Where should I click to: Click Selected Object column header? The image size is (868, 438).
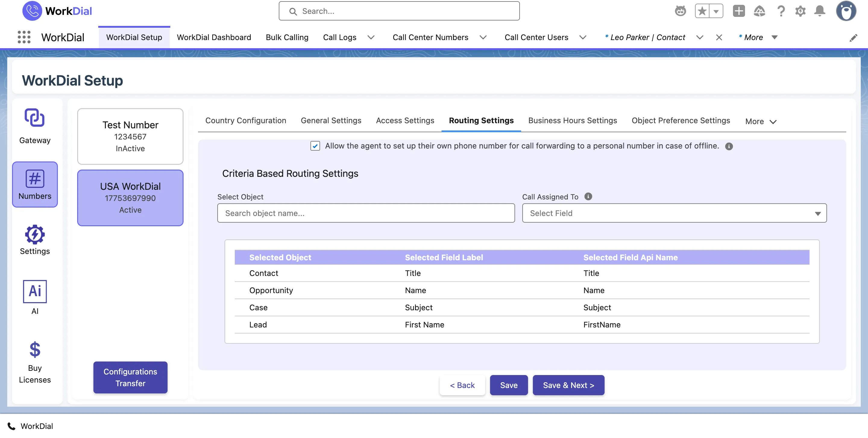click(280, 257)
